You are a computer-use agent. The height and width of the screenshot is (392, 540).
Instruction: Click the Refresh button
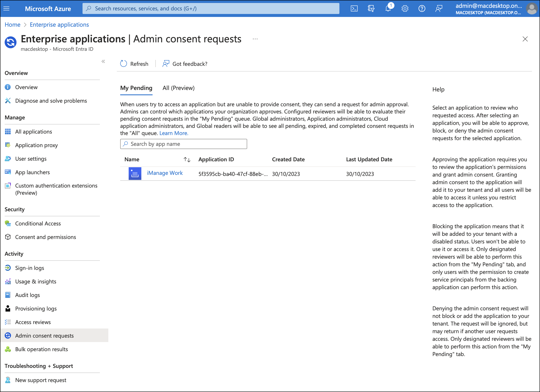click(x=134, y=64)
